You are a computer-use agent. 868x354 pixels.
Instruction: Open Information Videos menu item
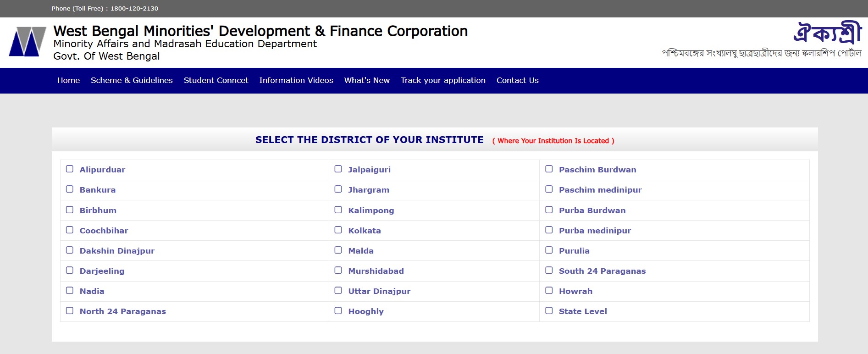[x=296, y=80]
